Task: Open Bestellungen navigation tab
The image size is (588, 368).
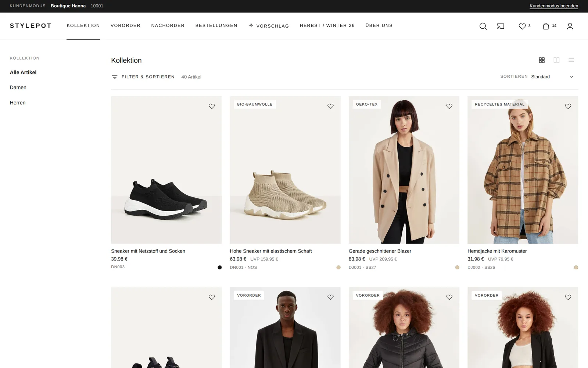Action: click(216, 25)
